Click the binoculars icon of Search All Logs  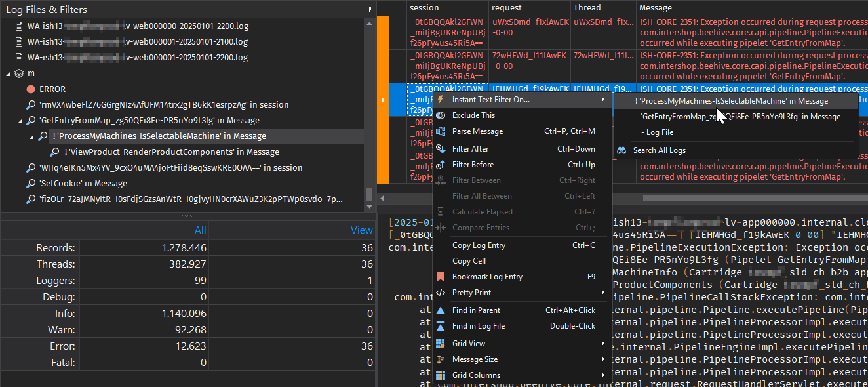(622, 150)
